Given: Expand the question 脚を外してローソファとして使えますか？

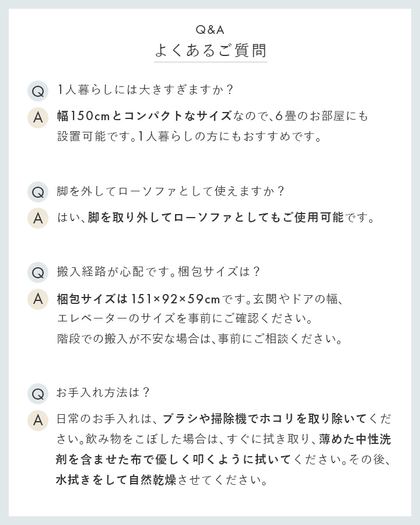Looking at the screenshot, I should click(171, 191).
